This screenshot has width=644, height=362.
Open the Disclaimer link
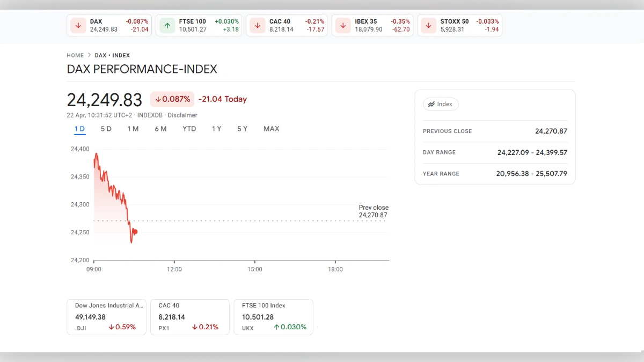click(182, 115)
